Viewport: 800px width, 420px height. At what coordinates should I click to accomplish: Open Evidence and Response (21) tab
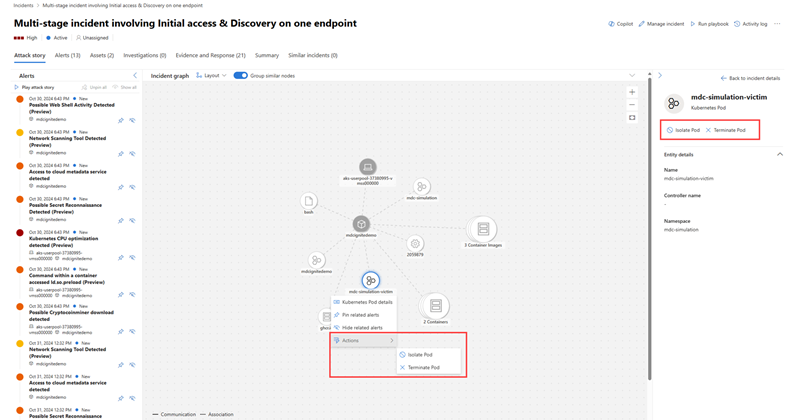210,55
